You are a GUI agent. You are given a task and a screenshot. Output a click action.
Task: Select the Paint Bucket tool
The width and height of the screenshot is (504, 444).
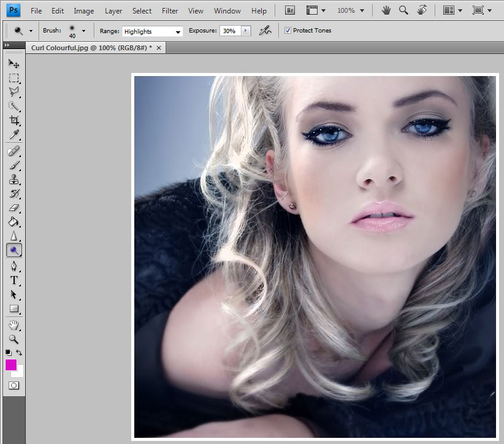tap(14, 222)
